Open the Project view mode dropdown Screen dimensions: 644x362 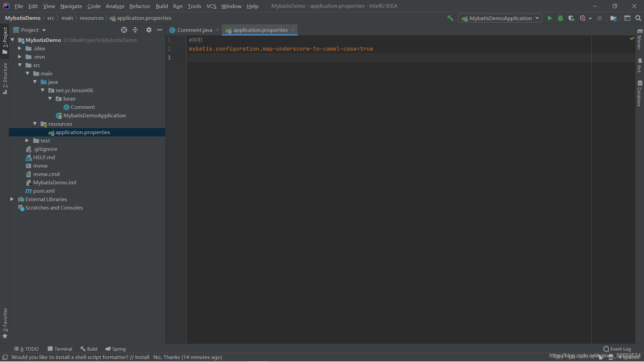(30, 30)
